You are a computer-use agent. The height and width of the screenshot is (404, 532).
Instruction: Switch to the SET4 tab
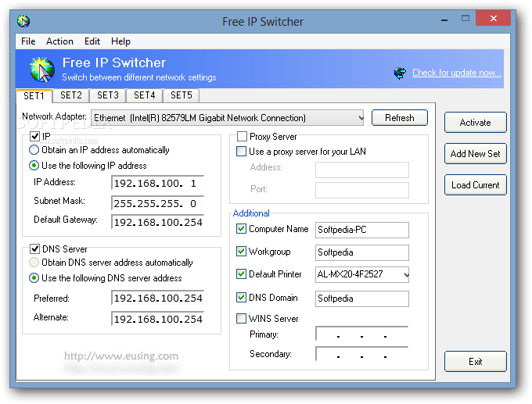145,95
